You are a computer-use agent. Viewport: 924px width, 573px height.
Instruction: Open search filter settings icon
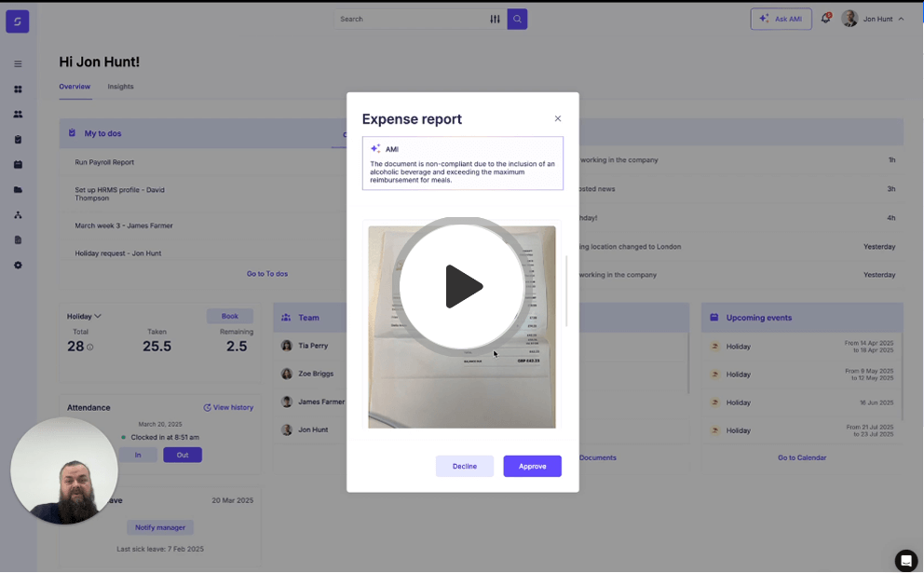click(495, 19)
